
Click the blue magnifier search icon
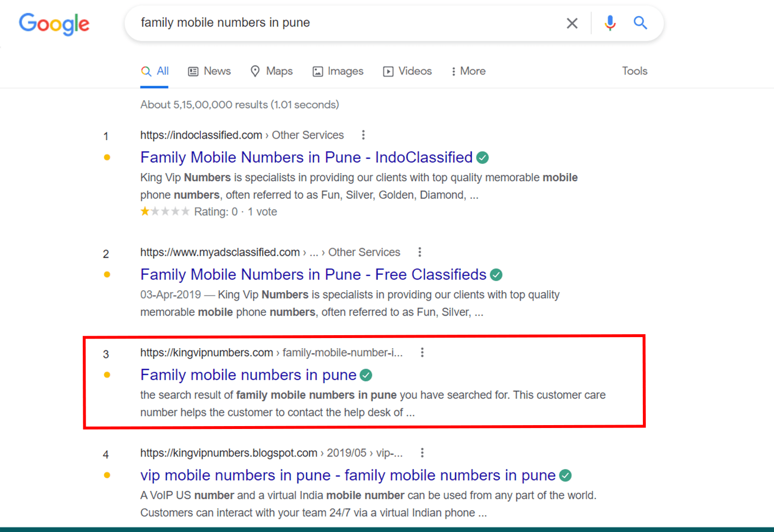[x=640, y=23]
